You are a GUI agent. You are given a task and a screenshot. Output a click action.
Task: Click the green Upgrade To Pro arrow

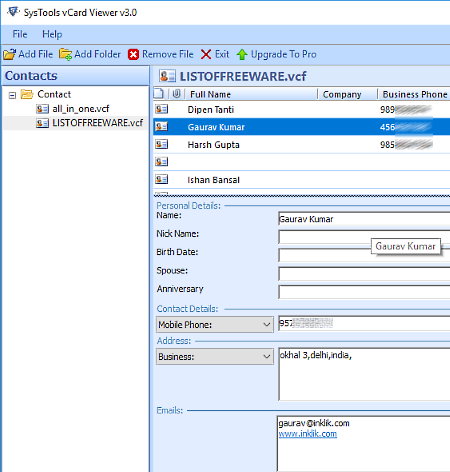242,54
